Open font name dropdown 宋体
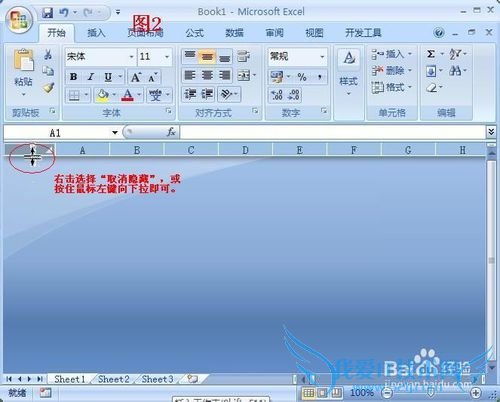Screen dimensions: 500x402 pyautogui.click(x=131, y=57)
